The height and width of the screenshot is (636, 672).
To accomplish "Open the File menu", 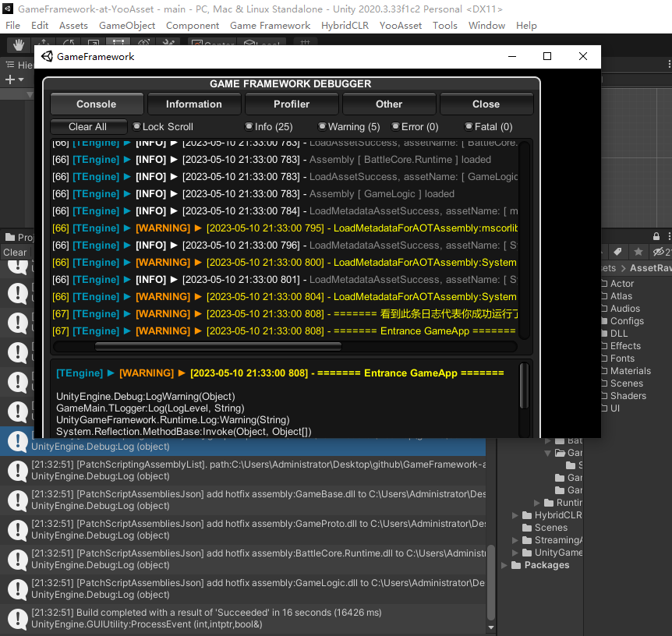I will pos(12,26).
